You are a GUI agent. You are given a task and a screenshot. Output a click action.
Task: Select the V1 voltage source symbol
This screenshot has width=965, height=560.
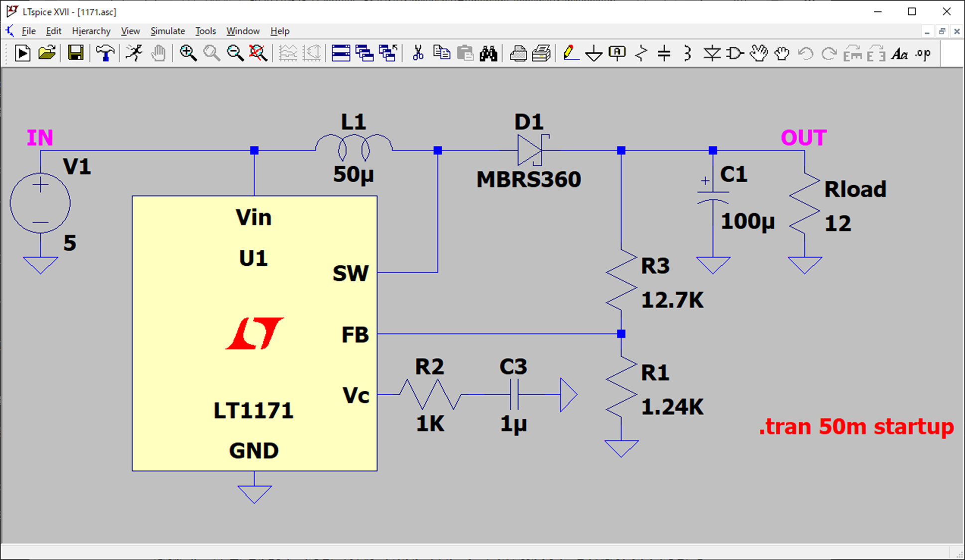click(x=40, y=203)
